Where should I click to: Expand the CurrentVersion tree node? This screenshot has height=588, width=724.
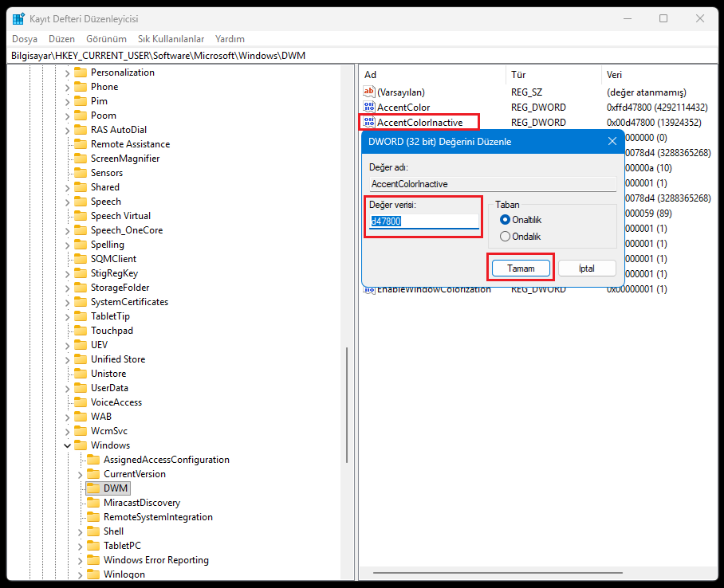pyautogui.click(x=81, y=474)
